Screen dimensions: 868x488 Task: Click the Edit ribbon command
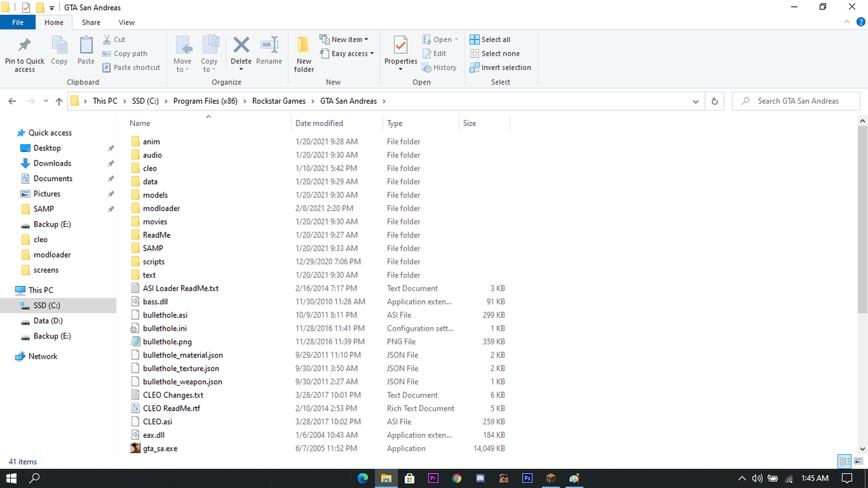tap(434, 54)
